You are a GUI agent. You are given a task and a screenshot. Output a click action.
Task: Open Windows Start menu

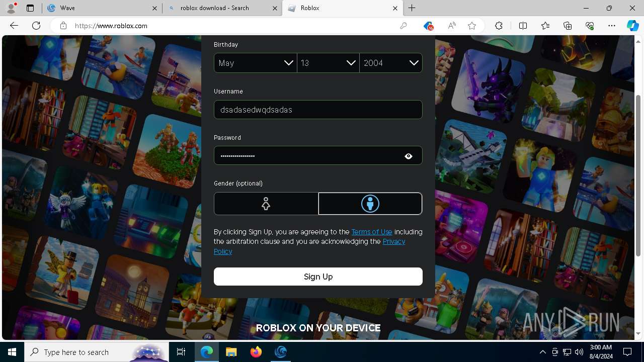[12, 352]
